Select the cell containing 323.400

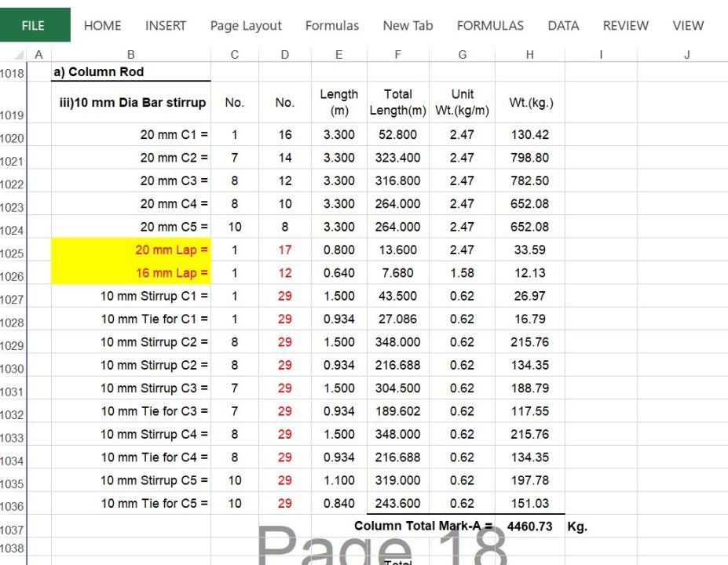[x=398, y=158]
